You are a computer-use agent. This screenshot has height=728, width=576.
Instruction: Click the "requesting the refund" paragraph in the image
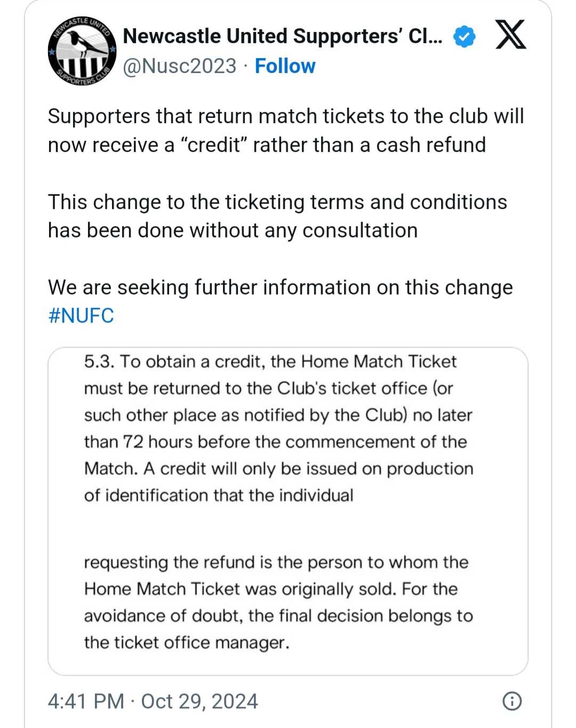276,562
